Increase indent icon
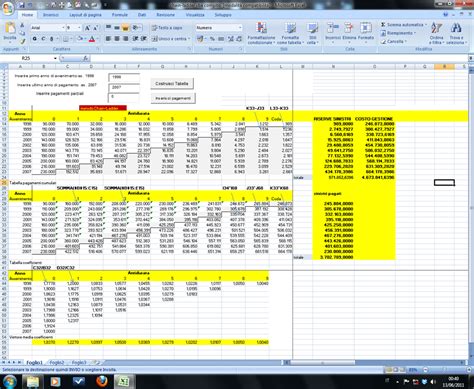Screen dimensions: 474x389 (x=144, y=39)
